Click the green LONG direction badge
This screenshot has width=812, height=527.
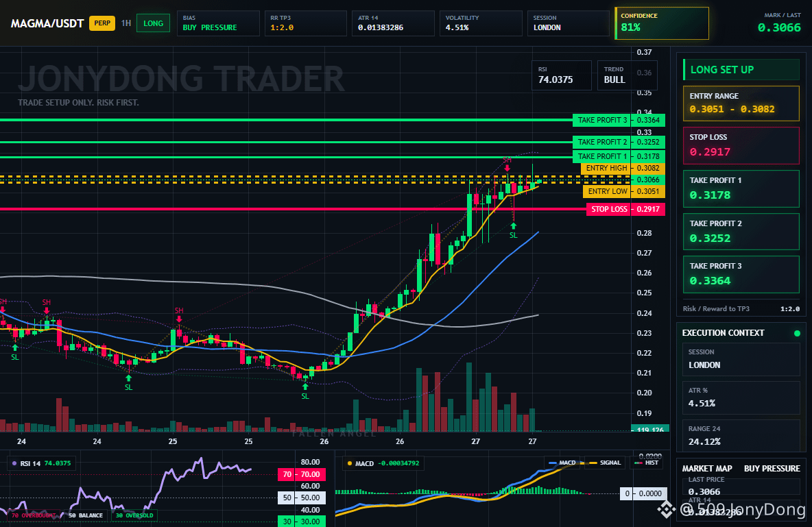(x=154, y=23)
